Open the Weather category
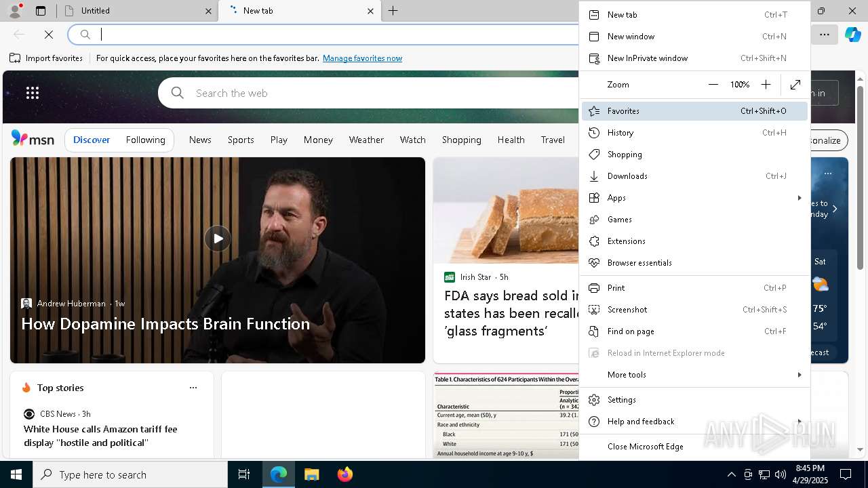 [366, 140]
